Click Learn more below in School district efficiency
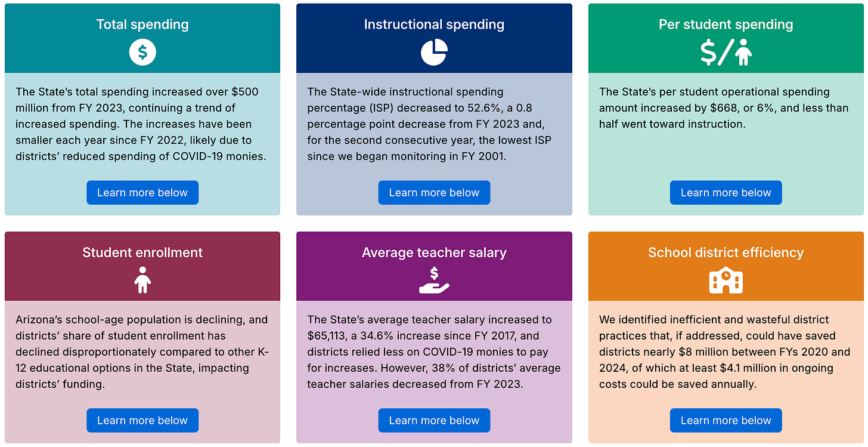Screen dimensions: 868x447 point(726,421)
